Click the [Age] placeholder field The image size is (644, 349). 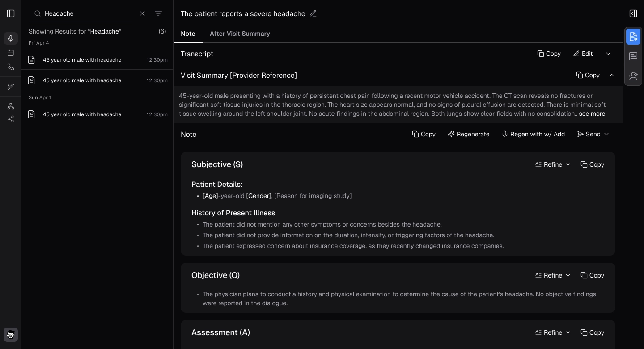210,196
